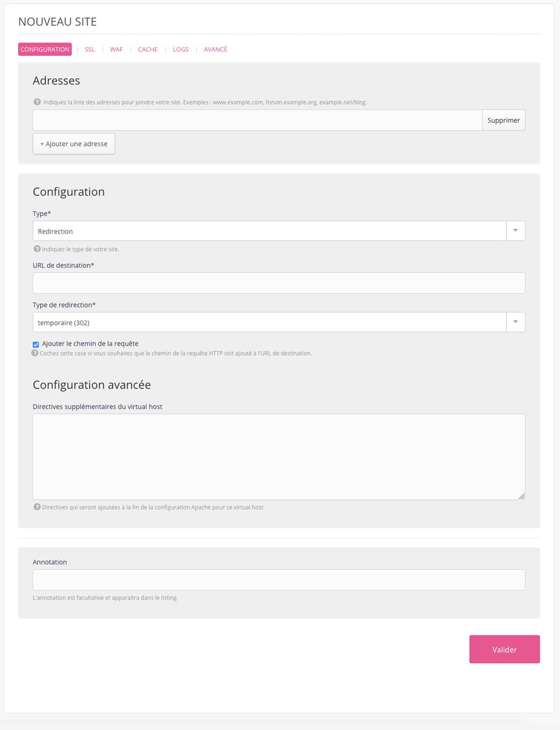The height and width of the screenshot is (730, 560).
Task: Click the help icon beside the Apache directives hint
Action: [37, 507]
